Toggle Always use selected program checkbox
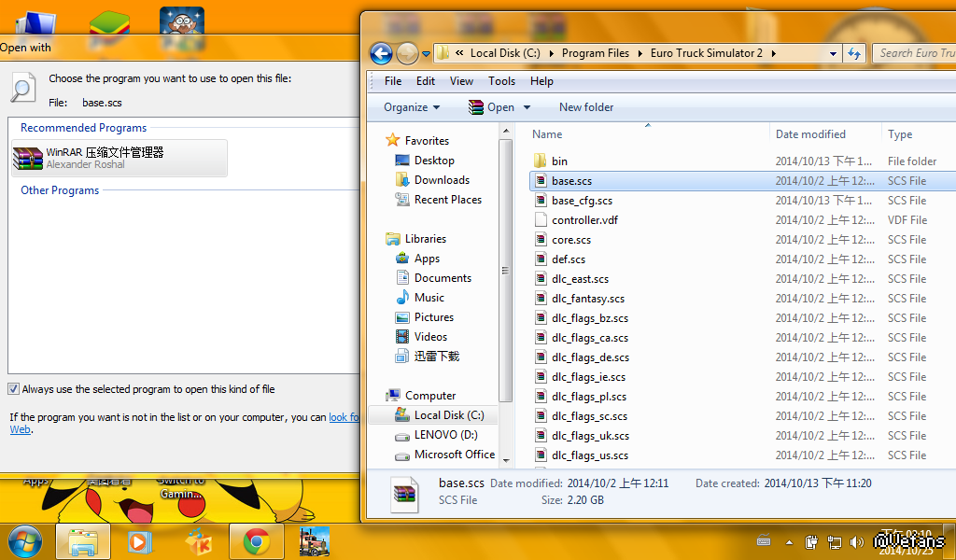Screen dimensions: 956x560 coord(14,389)
